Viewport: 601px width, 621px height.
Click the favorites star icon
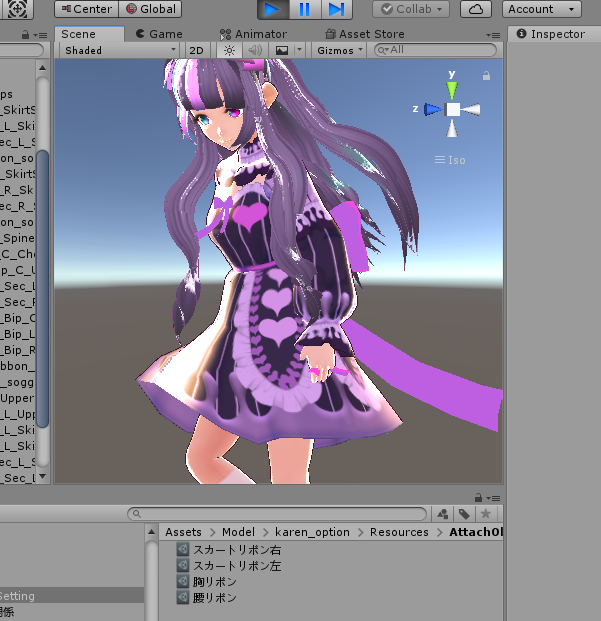[485, 514]
